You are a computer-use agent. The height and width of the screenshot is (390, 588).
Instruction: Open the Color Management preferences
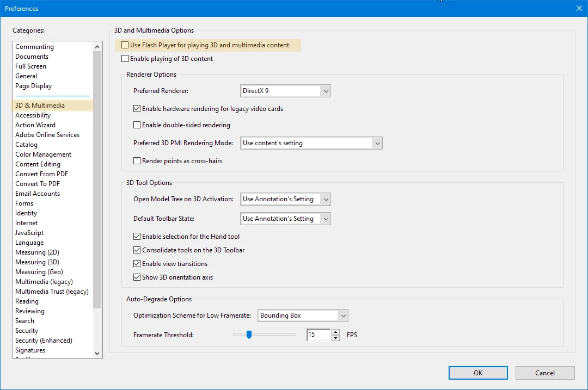(43, 154)
